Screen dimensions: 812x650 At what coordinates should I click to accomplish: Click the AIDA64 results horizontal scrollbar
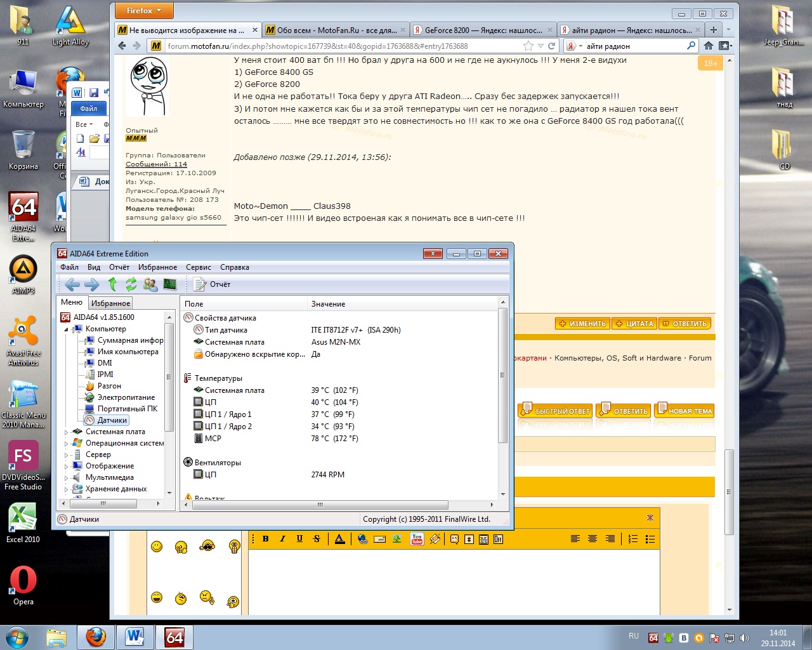(x=320, y=505)
